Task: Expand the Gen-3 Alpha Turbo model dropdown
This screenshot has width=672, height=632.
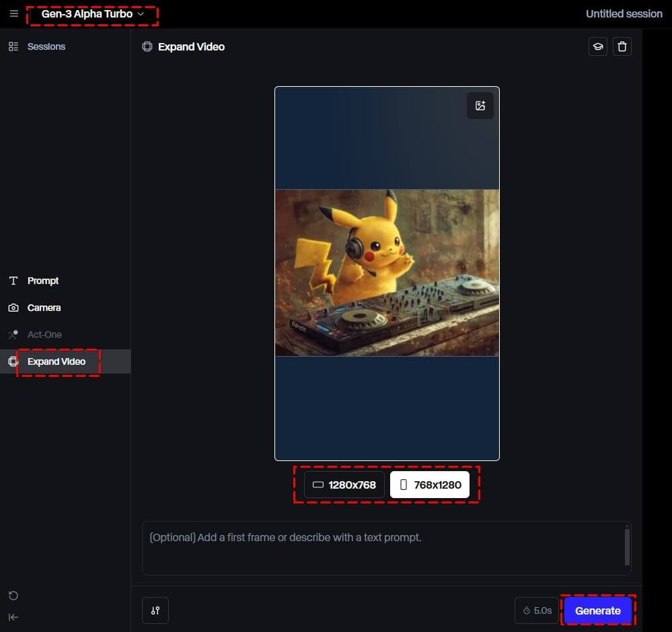Action: coord(92,14)
